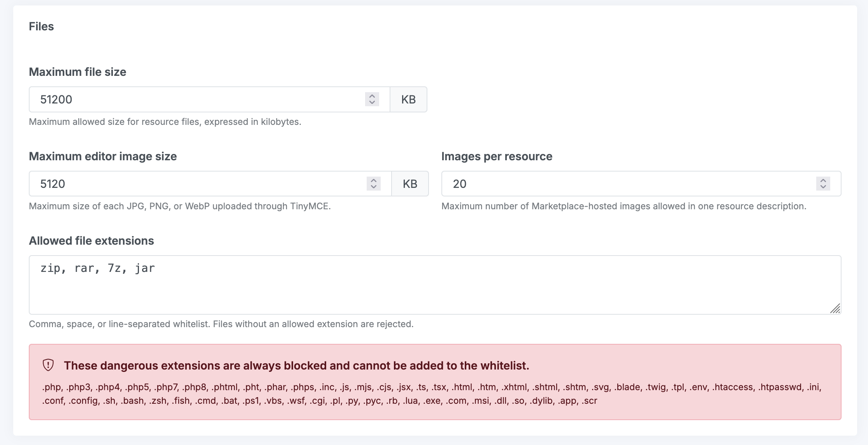Click the dangerous extensions warning heading

click(x=297, y=366)
